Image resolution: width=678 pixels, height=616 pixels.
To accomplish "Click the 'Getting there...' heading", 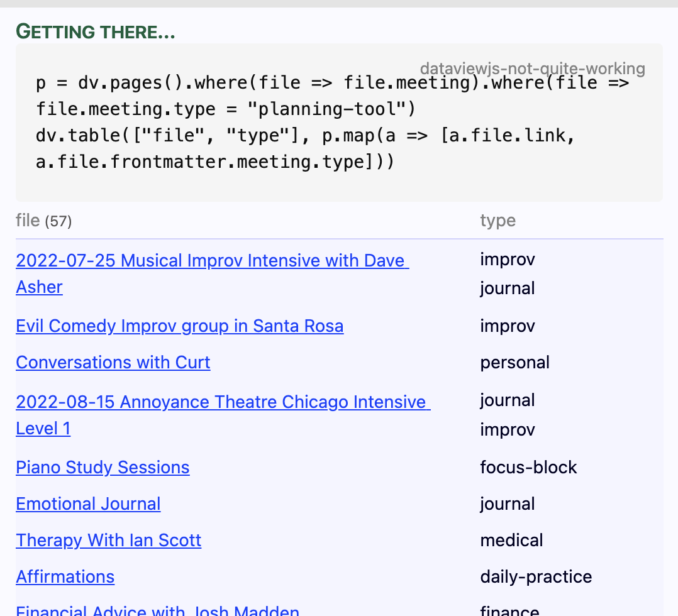I will point(95,31).
